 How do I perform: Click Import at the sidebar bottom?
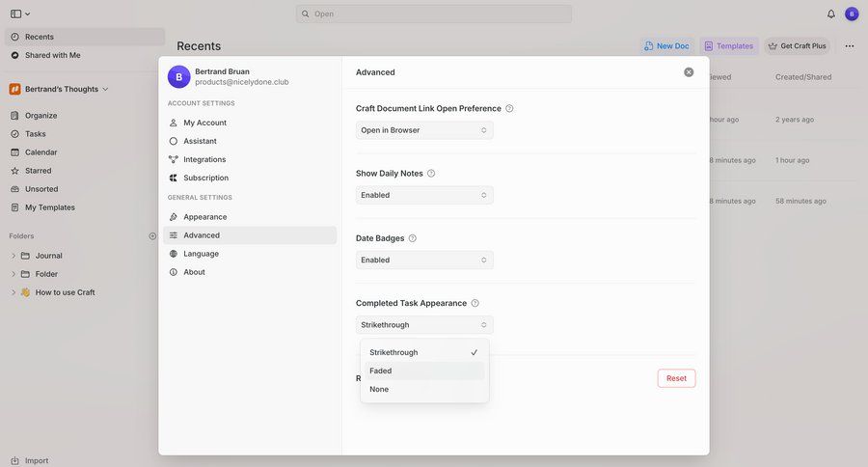29,460
